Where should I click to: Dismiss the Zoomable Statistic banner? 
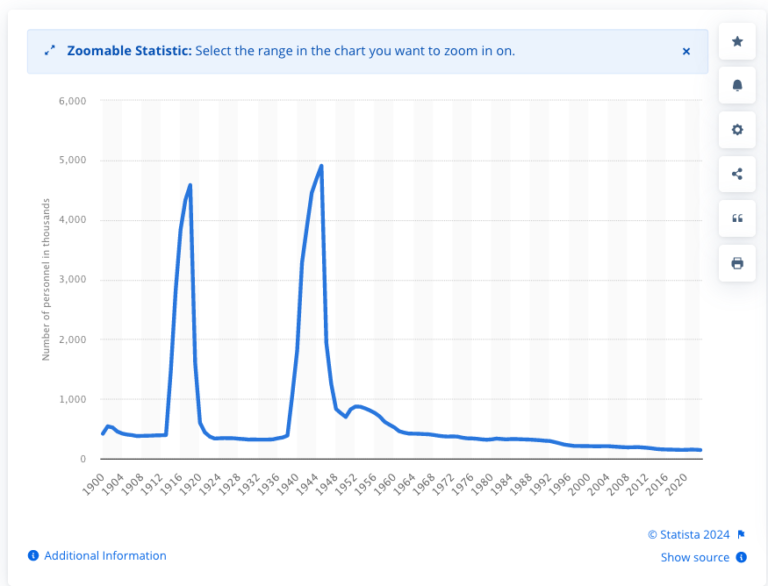(x=686, y=51)
